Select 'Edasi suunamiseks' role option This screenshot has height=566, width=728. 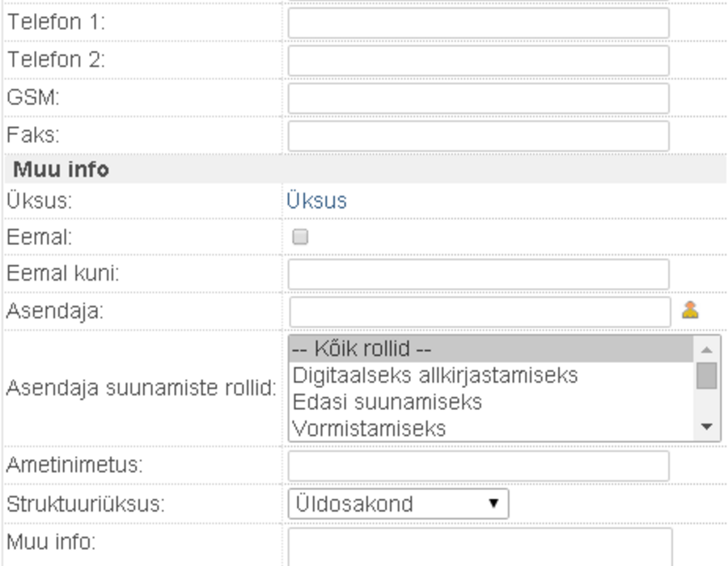click(x=491, y=402)
